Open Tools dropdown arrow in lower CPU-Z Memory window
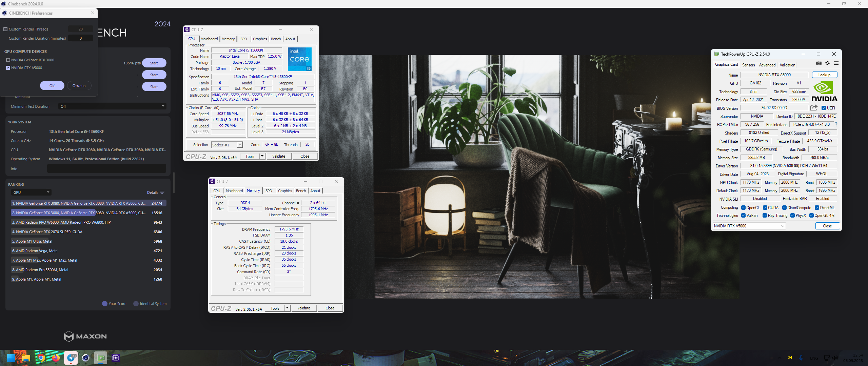 287,308
